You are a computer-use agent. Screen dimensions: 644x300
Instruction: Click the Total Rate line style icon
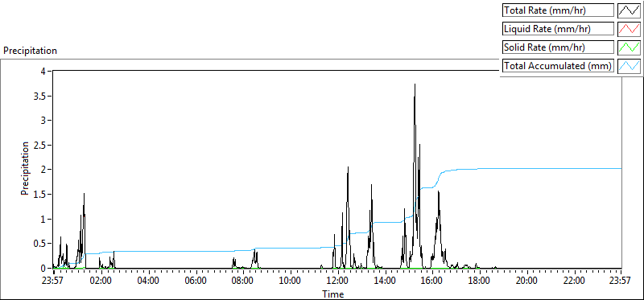[x=629, y=10]
